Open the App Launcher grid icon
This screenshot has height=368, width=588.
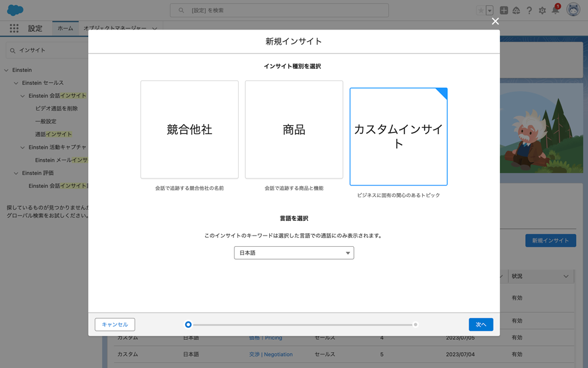click(14, 28)
